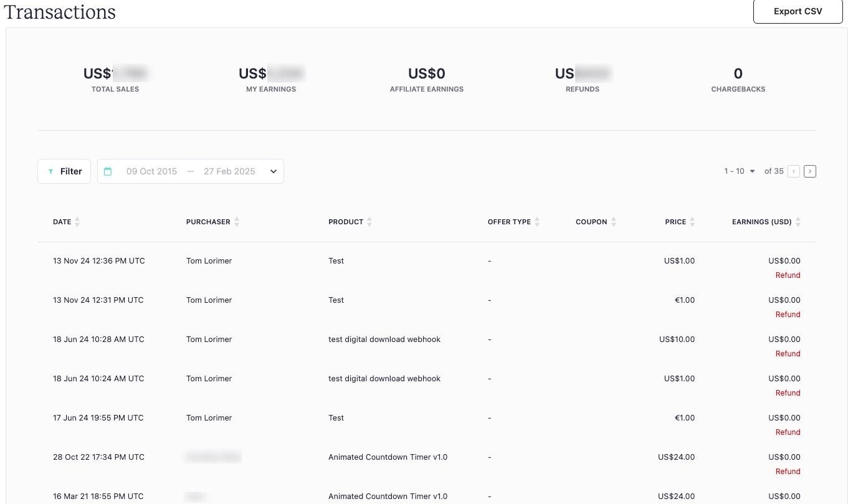The height and width of the screenshot is (504, 848).
Task: Click the Transactions page heading
Action: (60, 12)
